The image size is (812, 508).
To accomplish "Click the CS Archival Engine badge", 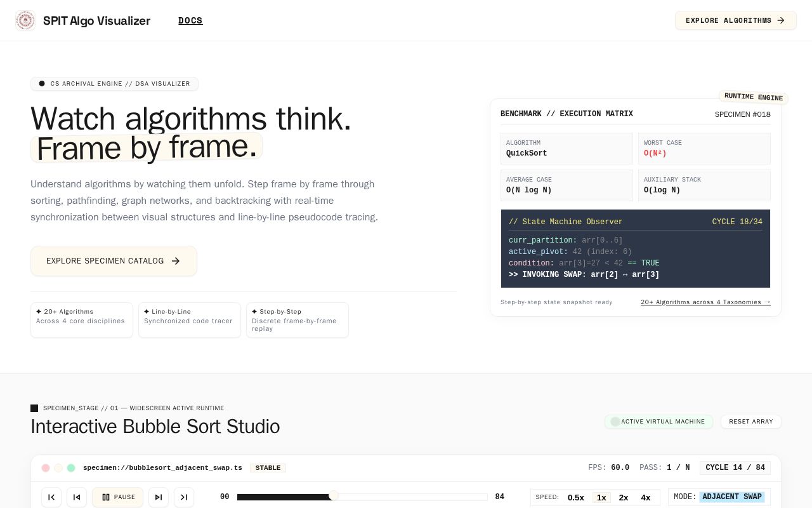I will [114, 84].
